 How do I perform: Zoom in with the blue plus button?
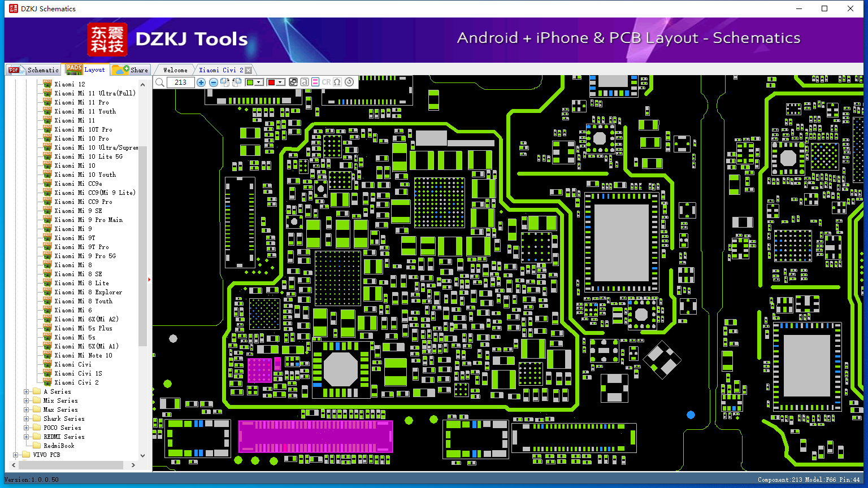201,82
